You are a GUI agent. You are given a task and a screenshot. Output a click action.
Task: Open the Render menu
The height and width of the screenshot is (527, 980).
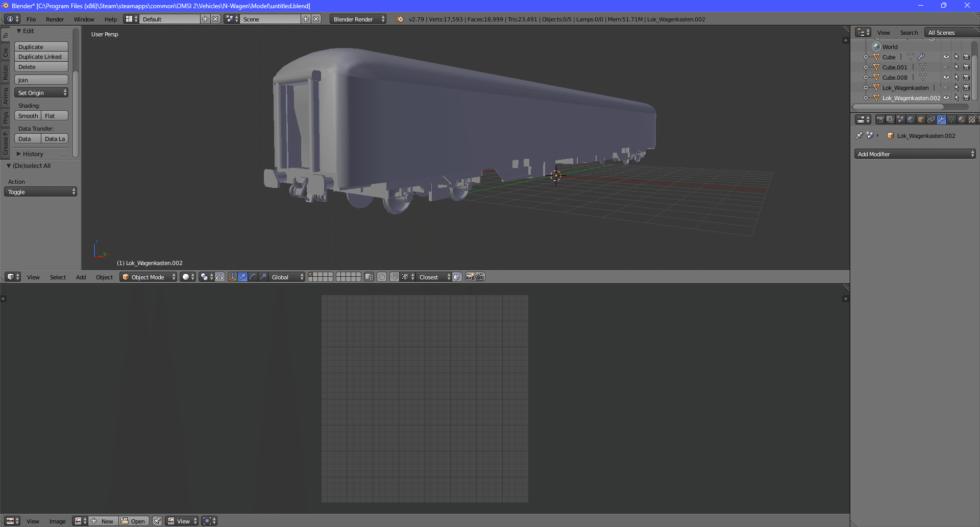[55, 19]
